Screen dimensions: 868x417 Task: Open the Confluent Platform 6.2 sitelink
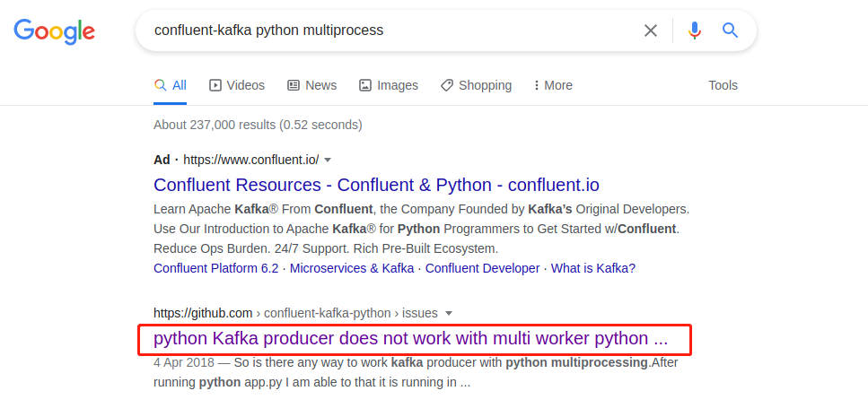pyautogui.click(x=216, y=269)
